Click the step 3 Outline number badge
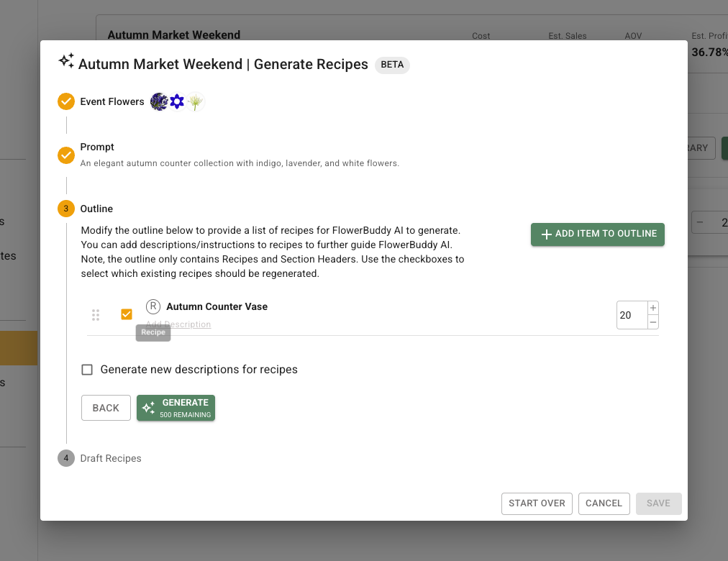 pyautogui.click(x=66, y=209)
